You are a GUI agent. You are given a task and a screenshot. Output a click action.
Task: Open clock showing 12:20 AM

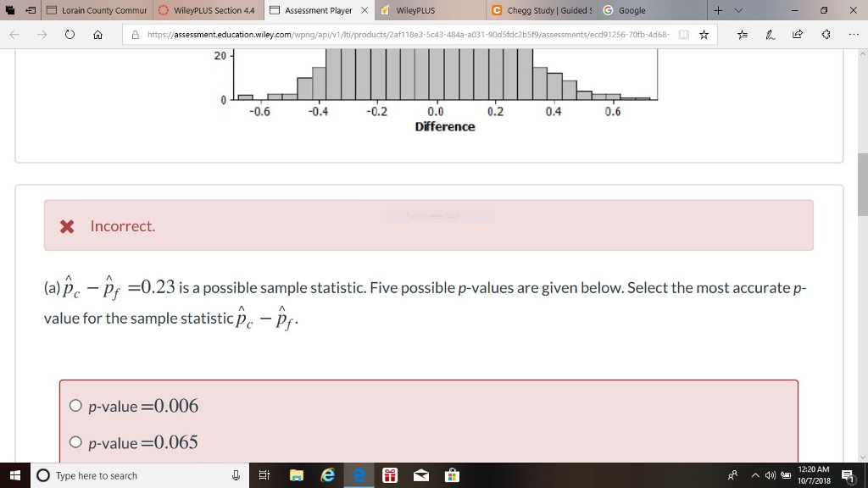click(x=814, y=475)
